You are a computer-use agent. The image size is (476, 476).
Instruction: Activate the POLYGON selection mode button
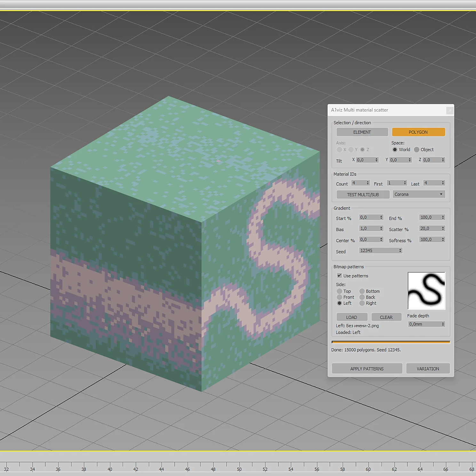click(418, 132)
